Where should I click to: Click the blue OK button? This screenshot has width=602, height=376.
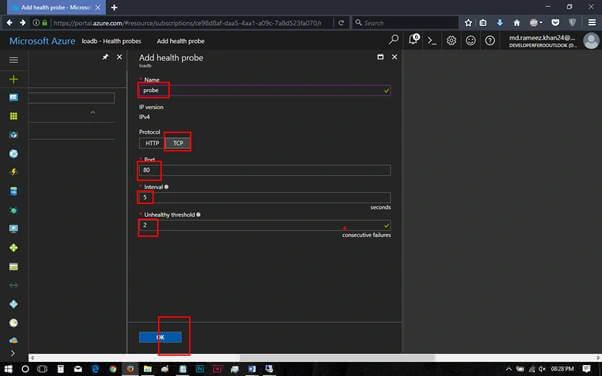(160, 337)
